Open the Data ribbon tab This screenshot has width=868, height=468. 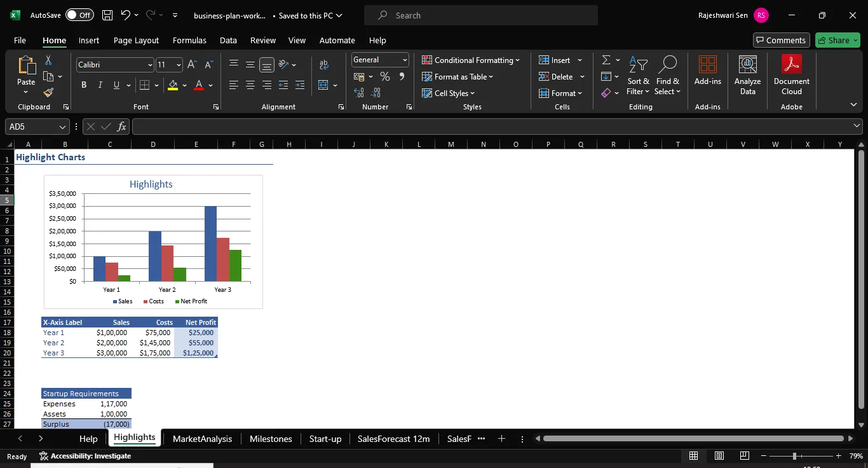pyautogui.click(x=228, y=40)
